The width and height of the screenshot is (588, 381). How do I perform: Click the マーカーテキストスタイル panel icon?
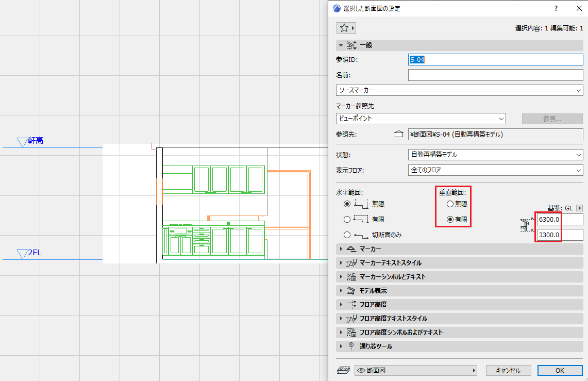pyautogui.click(x=351, y=263)
